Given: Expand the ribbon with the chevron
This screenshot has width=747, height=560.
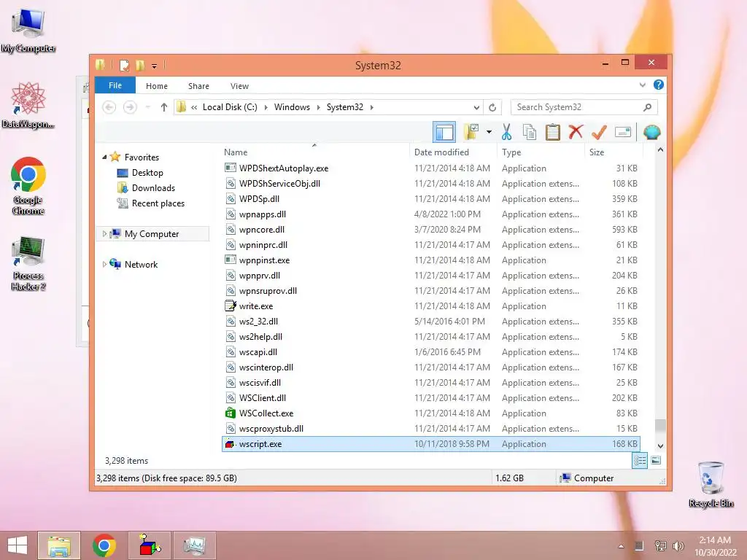Looking at the screenshot, I should (642, 85).
